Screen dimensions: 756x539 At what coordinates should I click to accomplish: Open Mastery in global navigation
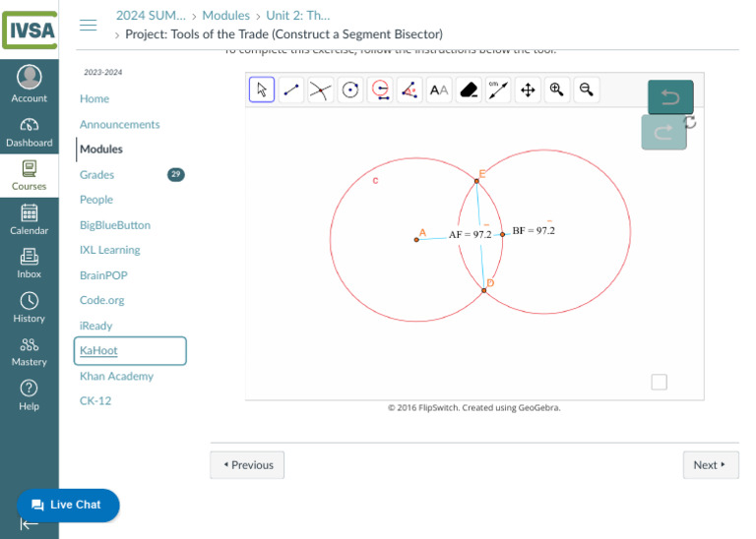coord(30,351)
